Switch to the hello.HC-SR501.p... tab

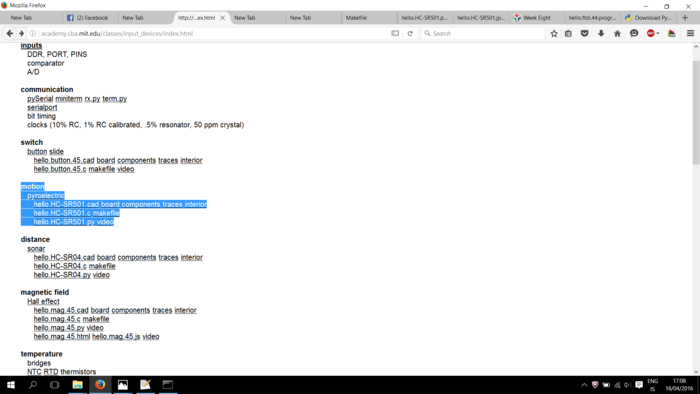[425, 18]
